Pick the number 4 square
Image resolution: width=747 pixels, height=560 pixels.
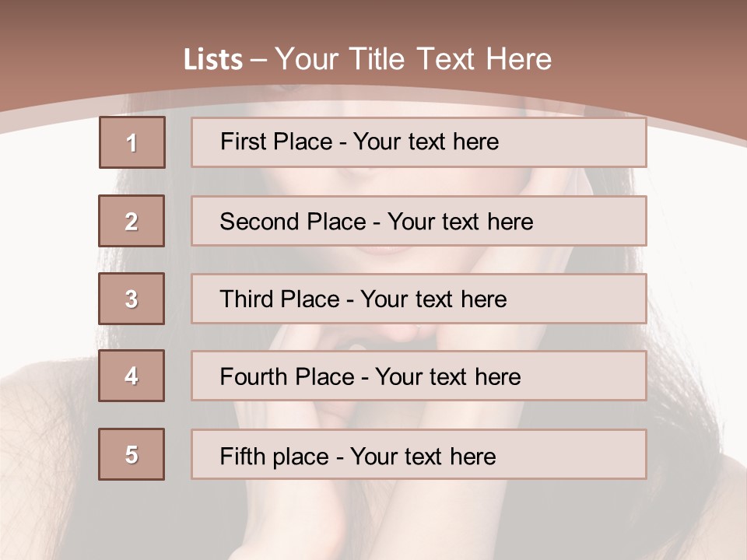[132, 376]
